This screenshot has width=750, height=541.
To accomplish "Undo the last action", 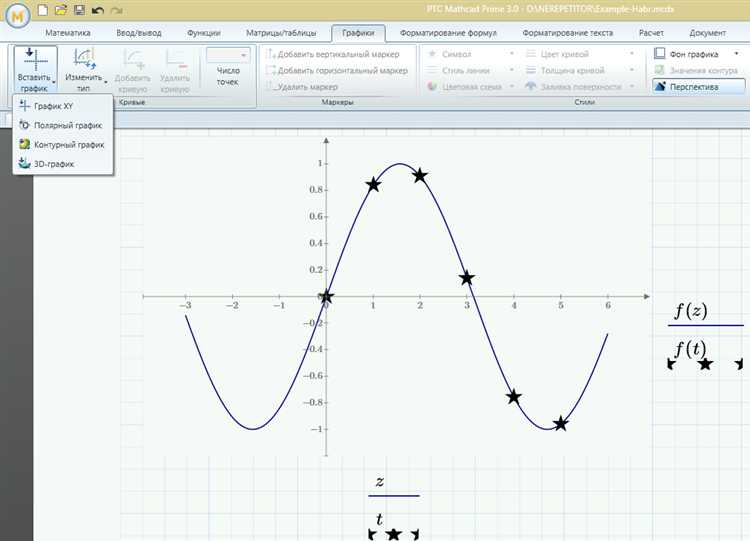I will (x=97, y=10).
